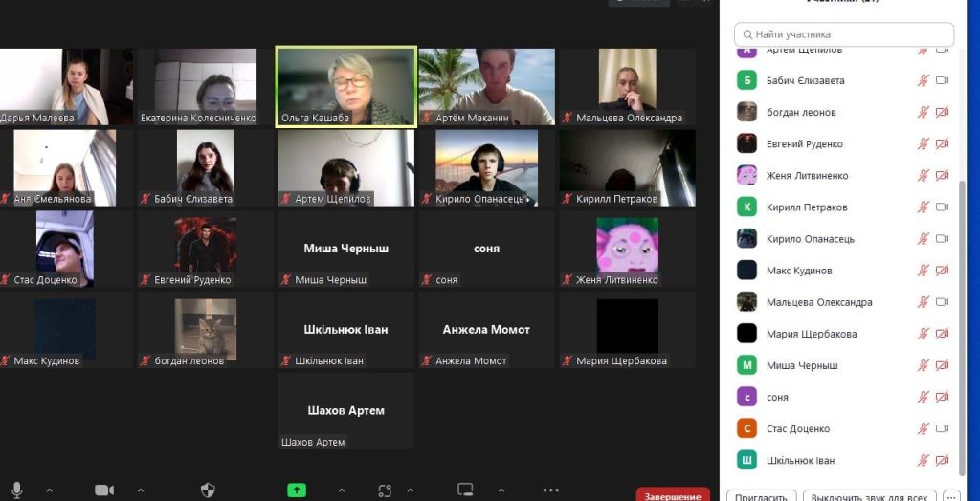Click the muted mic icon for Мария Щербакова in the list
The height and width of the screenshot is (501, 980).
click(x=924, y=334)
